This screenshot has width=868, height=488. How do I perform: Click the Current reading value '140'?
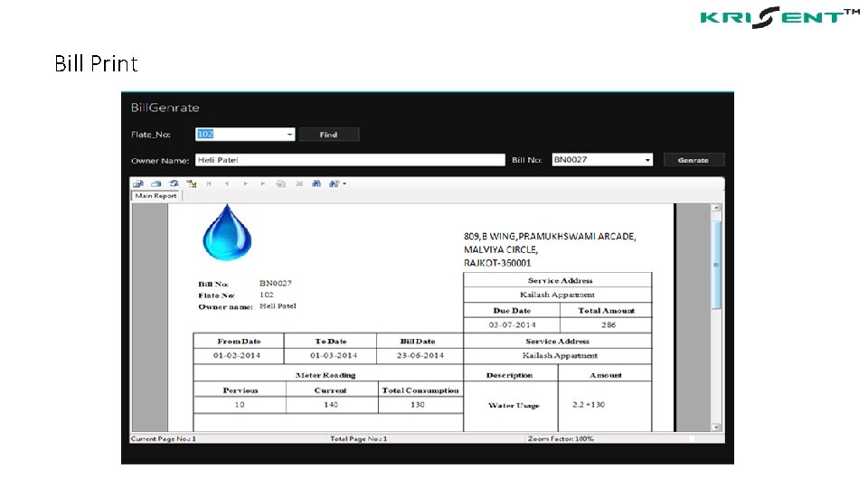click(331, 405)
